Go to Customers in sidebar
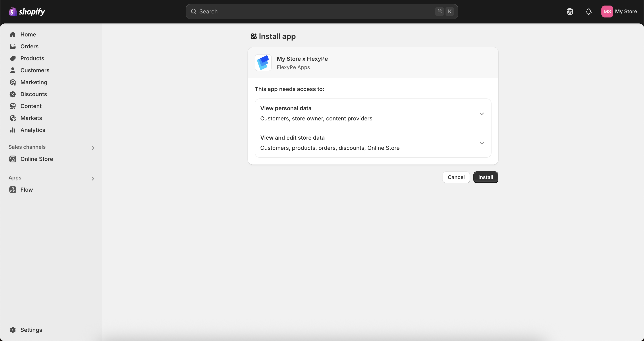 coord(35,70)
